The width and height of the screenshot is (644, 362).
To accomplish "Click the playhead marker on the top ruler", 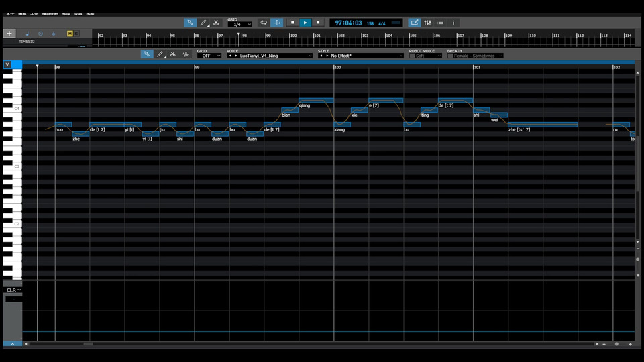I will click(x=239, y=34).
